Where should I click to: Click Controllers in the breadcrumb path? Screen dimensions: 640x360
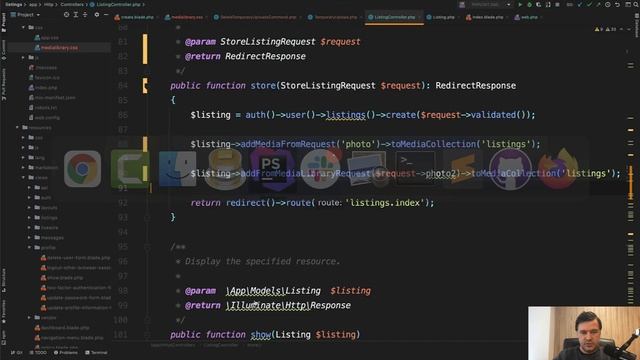[72, 4]
